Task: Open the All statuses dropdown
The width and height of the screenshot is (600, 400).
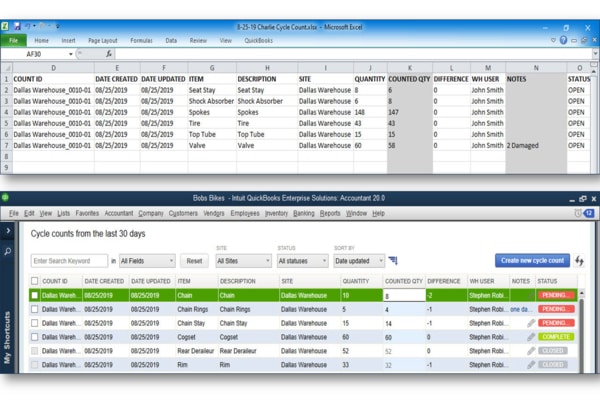Action: point(303,261)
